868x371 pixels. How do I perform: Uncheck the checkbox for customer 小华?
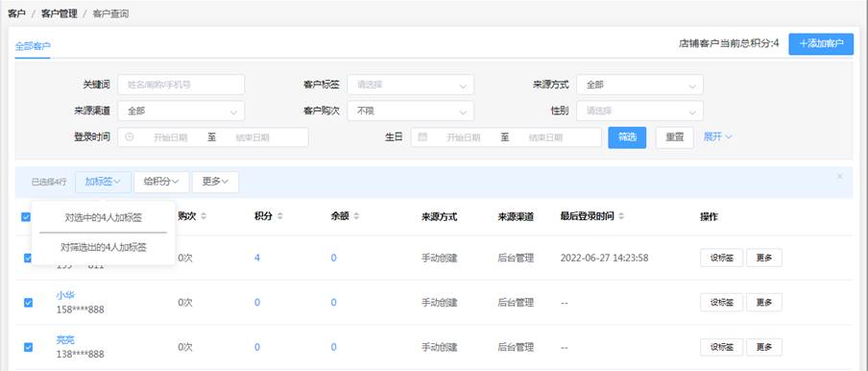click(x=28, y=303)
